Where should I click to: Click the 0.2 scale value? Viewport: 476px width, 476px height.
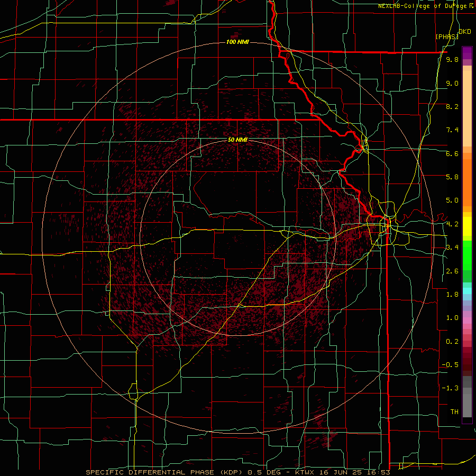click(452, 342)
